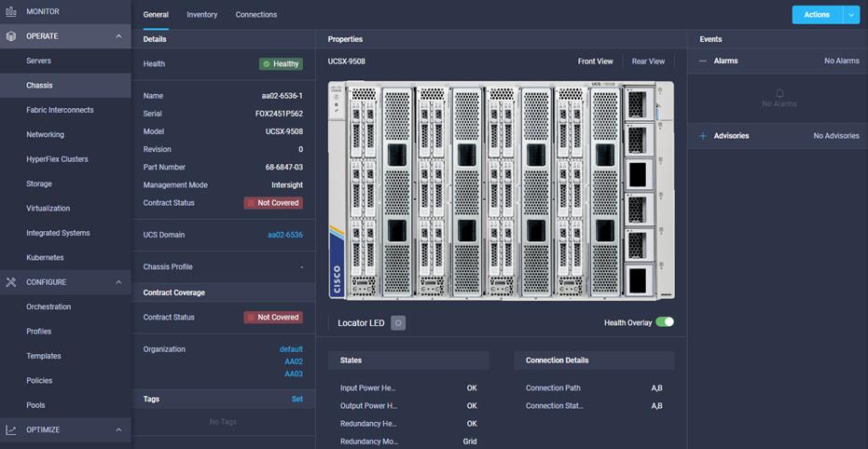
Task: Collapse the OPERATE section chevron
Action: 118,36
